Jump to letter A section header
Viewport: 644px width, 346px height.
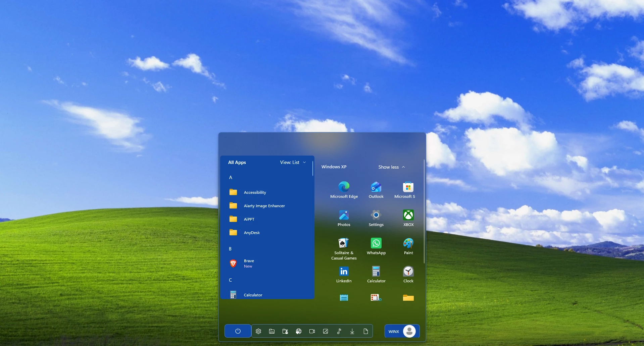tap(231, 177)
